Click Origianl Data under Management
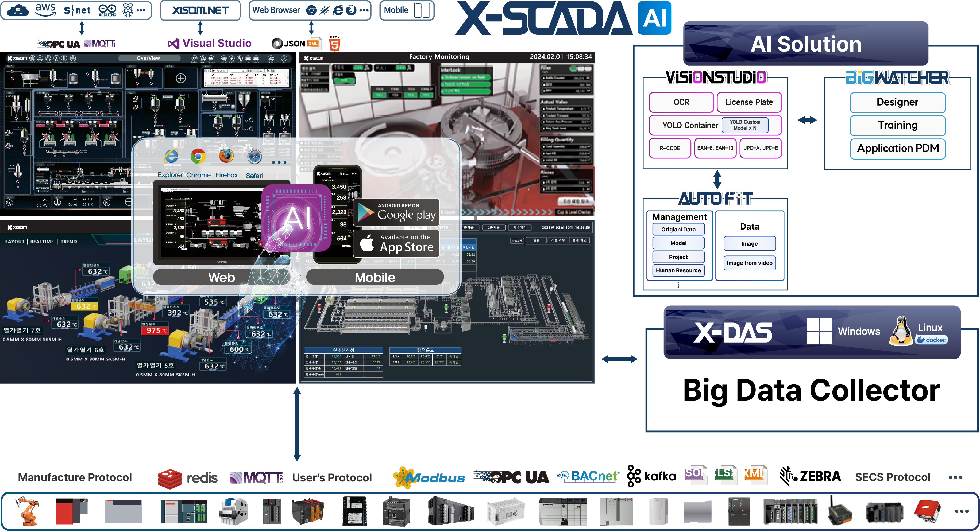Viewport: 980px width, 532px height. [x=678, y=229]
